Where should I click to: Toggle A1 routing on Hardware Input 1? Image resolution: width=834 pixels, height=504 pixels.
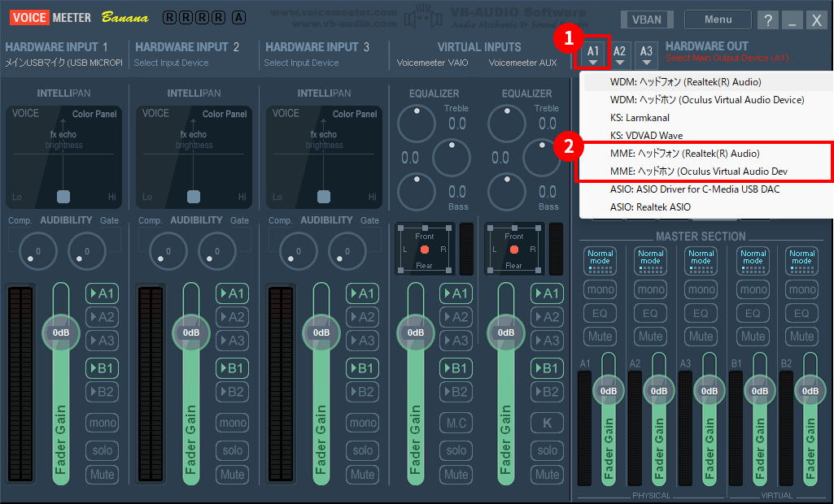[x=103, y=293]
